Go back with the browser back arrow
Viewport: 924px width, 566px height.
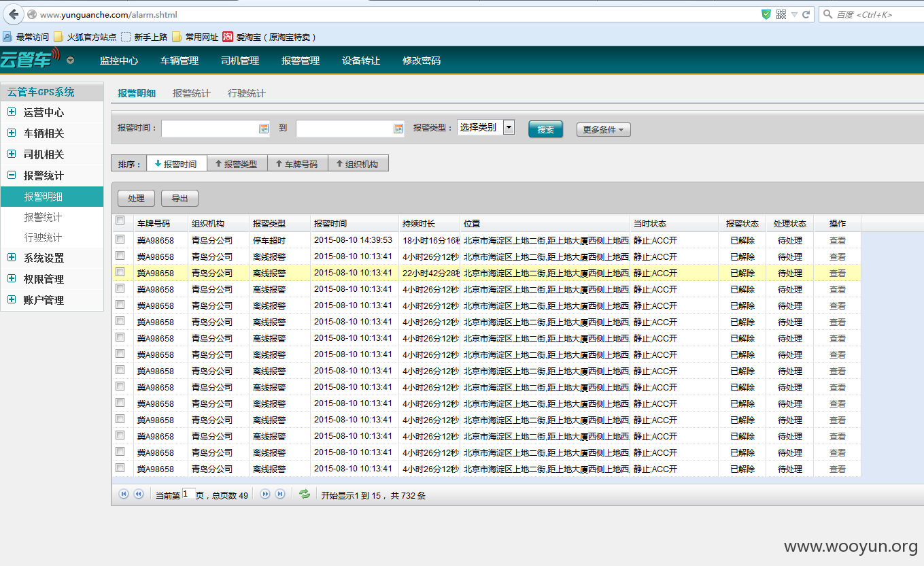[x=13, y=14]
